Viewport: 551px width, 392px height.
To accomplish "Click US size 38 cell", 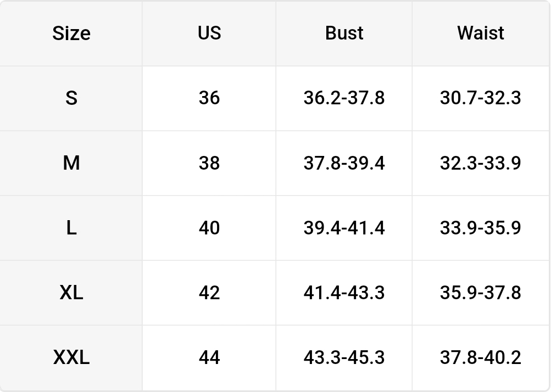I will (209, 163).
